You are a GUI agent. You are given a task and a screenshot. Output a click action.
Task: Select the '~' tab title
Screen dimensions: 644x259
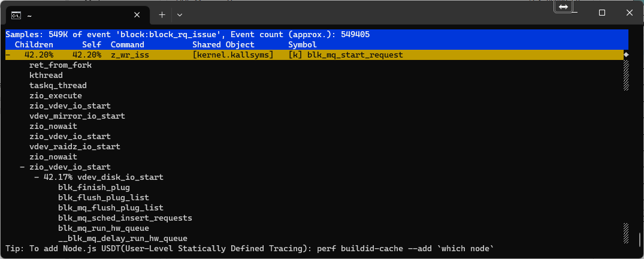coord(29,13)
